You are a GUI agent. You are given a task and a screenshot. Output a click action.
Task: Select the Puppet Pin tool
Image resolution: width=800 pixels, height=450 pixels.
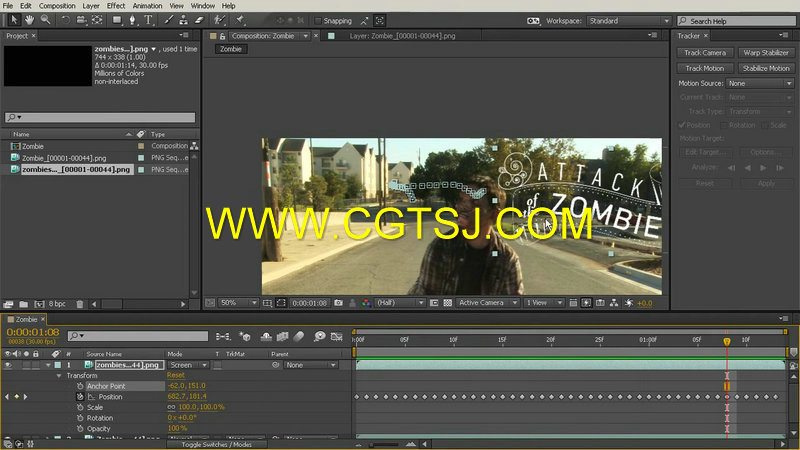point(240,20)
